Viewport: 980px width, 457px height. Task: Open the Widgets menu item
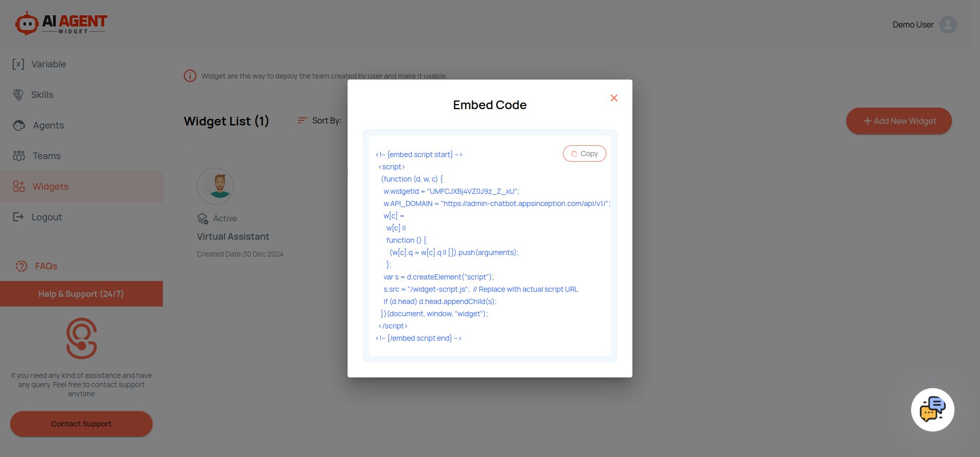pos(50,187)
